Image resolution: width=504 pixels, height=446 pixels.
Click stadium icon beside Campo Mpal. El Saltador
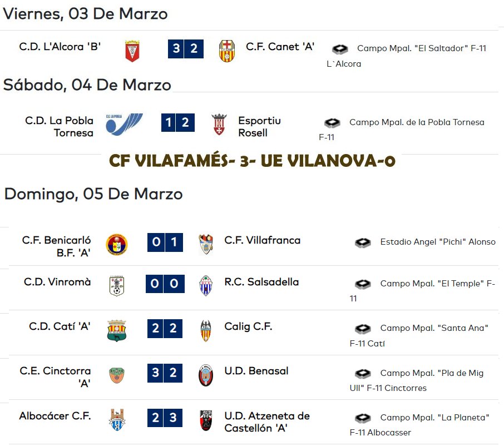click(x=340, y=49)
